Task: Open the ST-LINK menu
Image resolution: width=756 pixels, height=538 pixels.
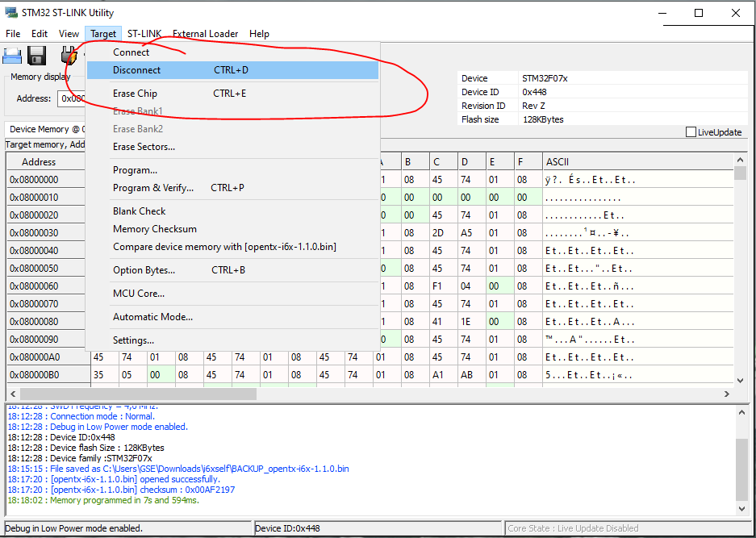Action: click(x=144, y=34)
